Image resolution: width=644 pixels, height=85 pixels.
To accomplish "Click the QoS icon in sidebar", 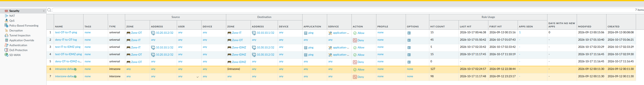I will click(6, 21).
